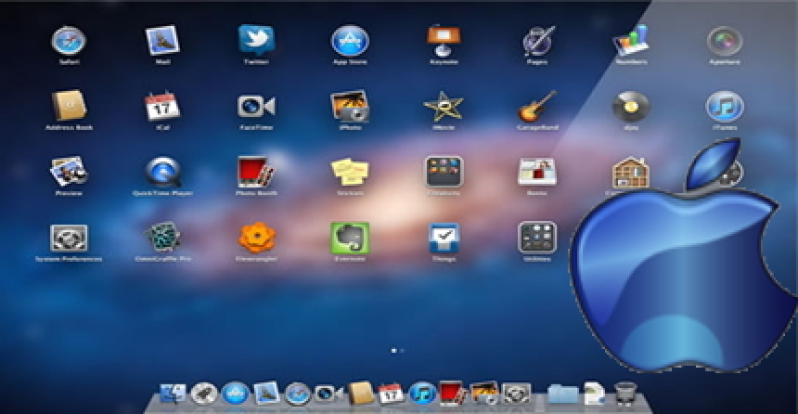Launch the Numbers app
Screen dimensions: 798x414
click(x=631, y=41)
